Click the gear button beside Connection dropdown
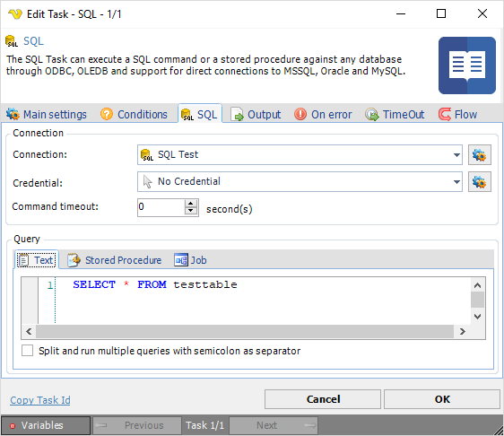504x436 pixels. click(479, 155)
